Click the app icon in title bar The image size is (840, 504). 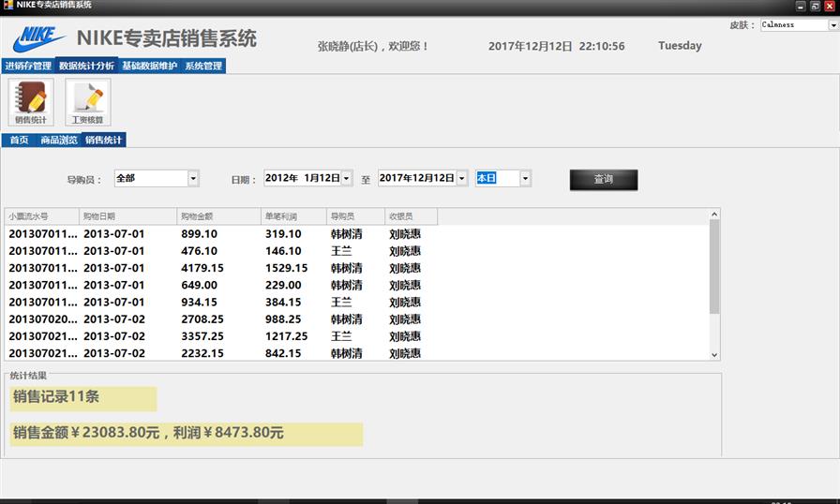click(7, 6)
